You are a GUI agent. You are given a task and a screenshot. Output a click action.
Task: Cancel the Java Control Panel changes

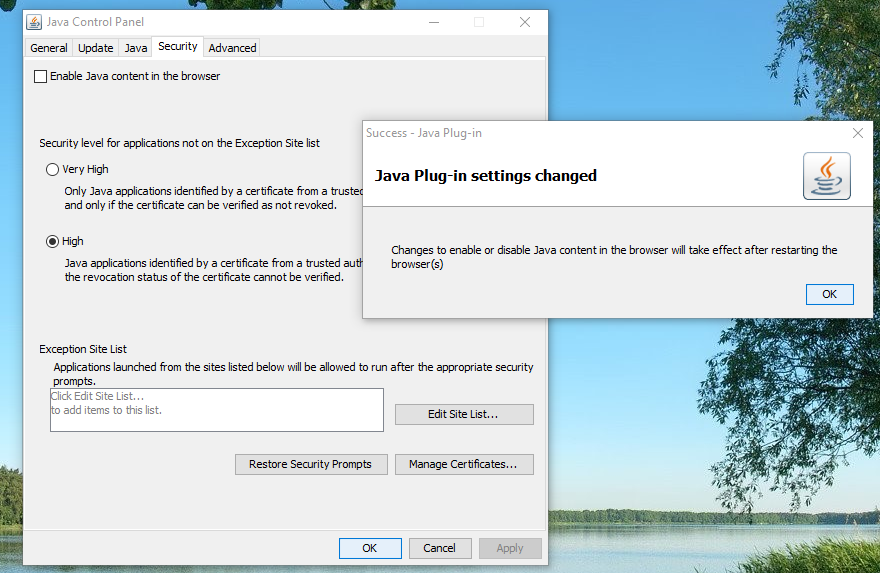[x=439, y=548]
